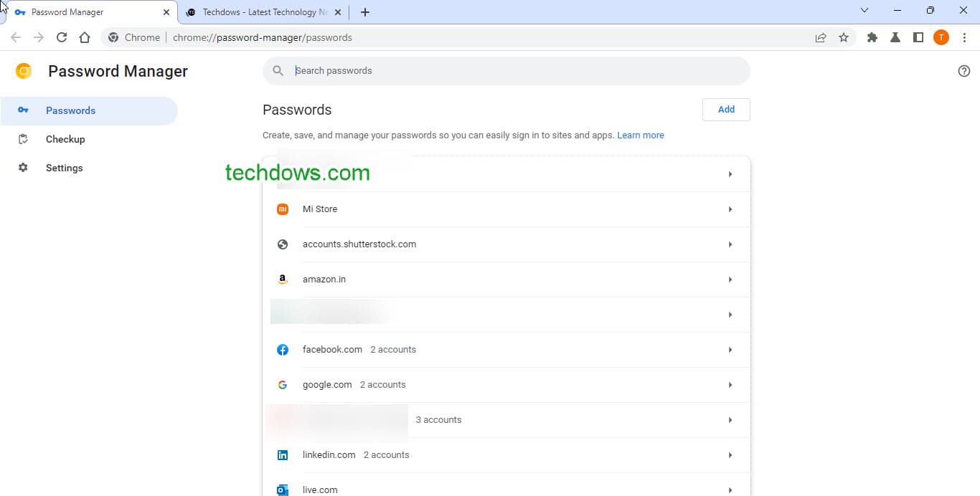Open accounts.shutterstock.com entry name

[x=359, y=244]
